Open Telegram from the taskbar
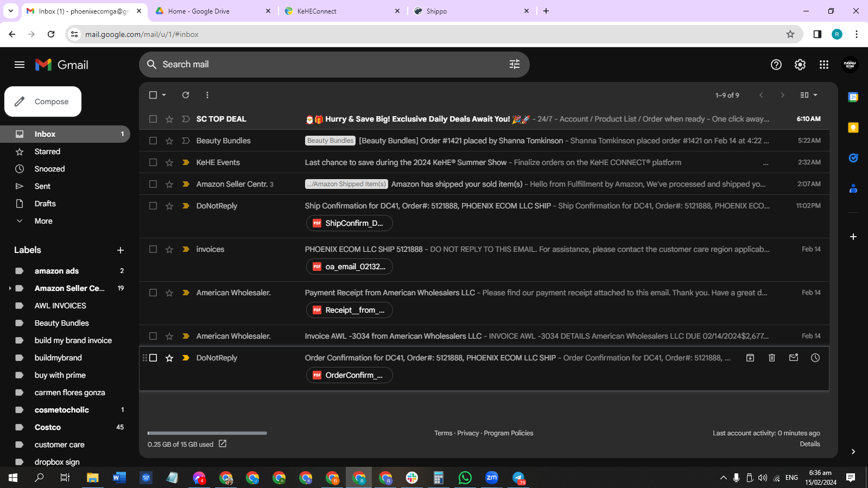Viewport: 868px width, 488px height. pyautogui.click(x=518, y=478)
